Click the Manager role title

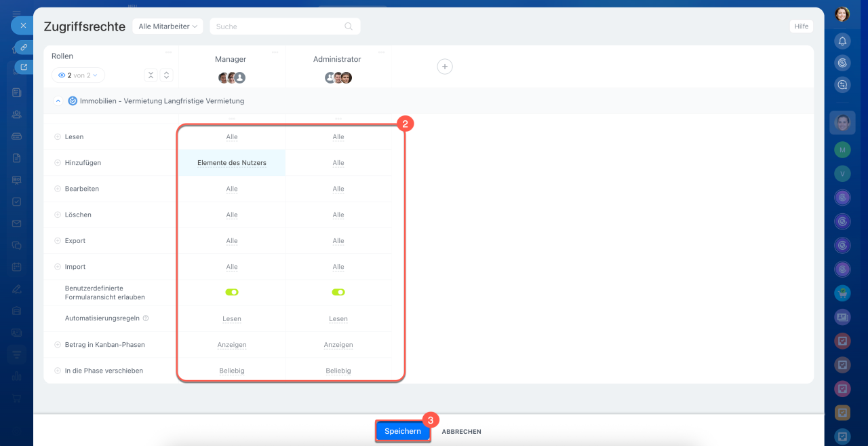coord(231,59)
